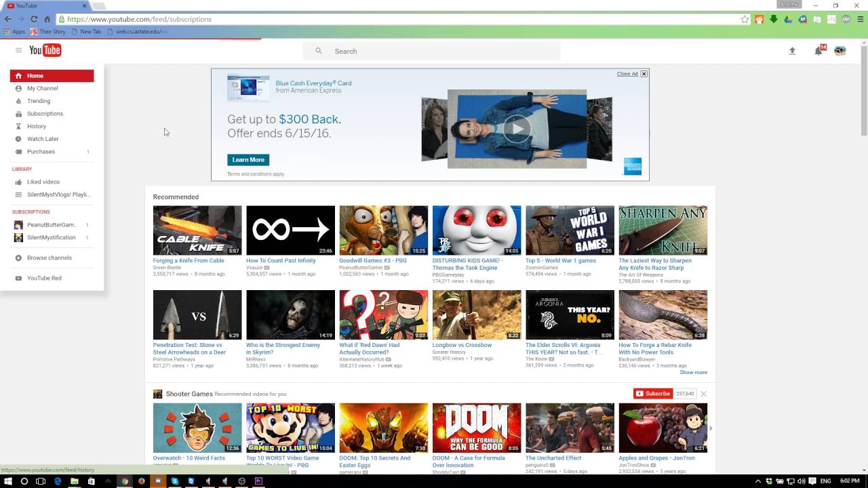
Task: Play the American Express ad video
Action: (x=517, y=129)
